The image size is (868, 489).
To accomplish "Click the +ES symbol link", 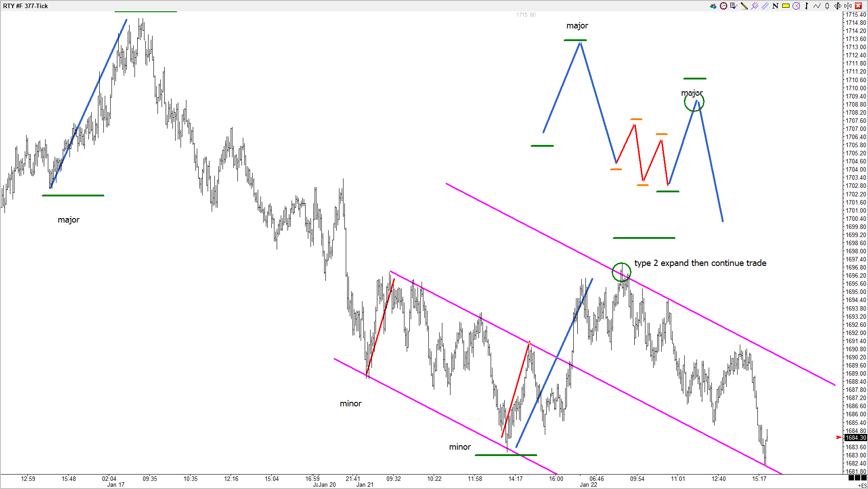I will (862, 485).
